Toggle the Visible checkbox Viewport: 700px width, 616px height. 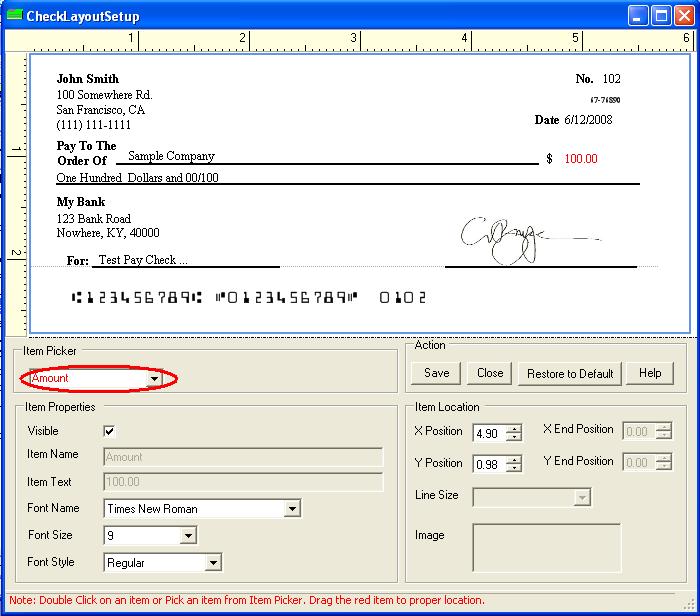[x=110, y=431]
